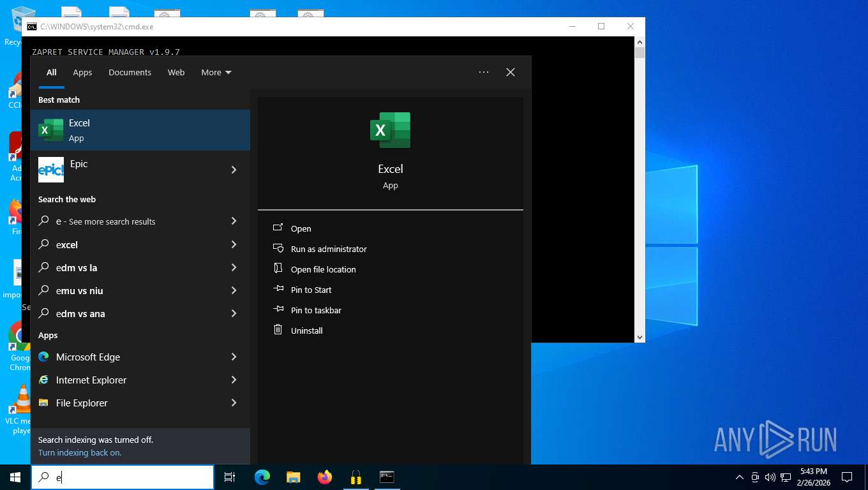Click the network icon in the system tray

click(x=786, y=477)
